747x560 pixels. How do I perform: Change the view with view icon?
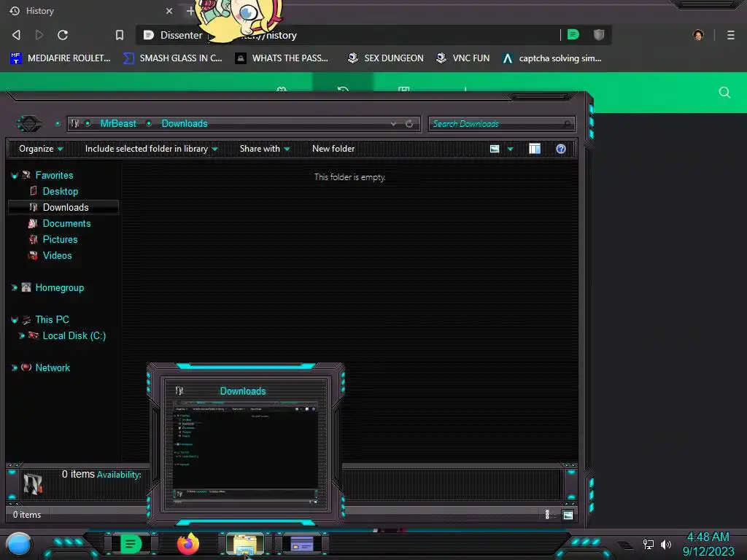[x=495, y=149]
